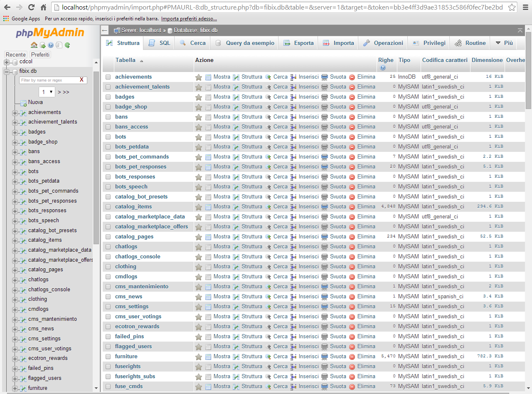Click sidebar scrollbar down arrow
Screen dimensions: 532x394
pos(96,388)
